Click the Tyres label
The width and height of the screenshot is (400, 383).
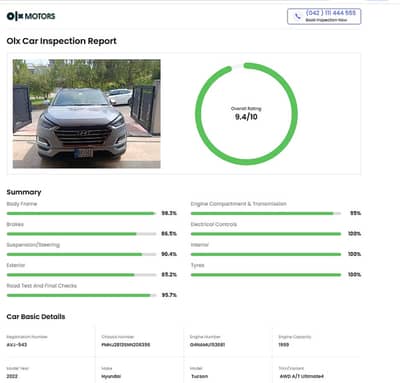point(197,265)
